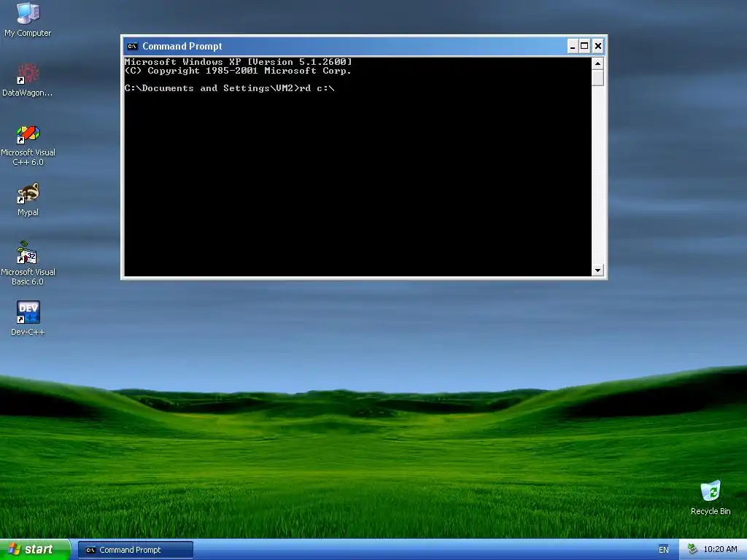747x560 pixels.
Task: Click the console scroll down arrow
Action: (x=597, y=270)
